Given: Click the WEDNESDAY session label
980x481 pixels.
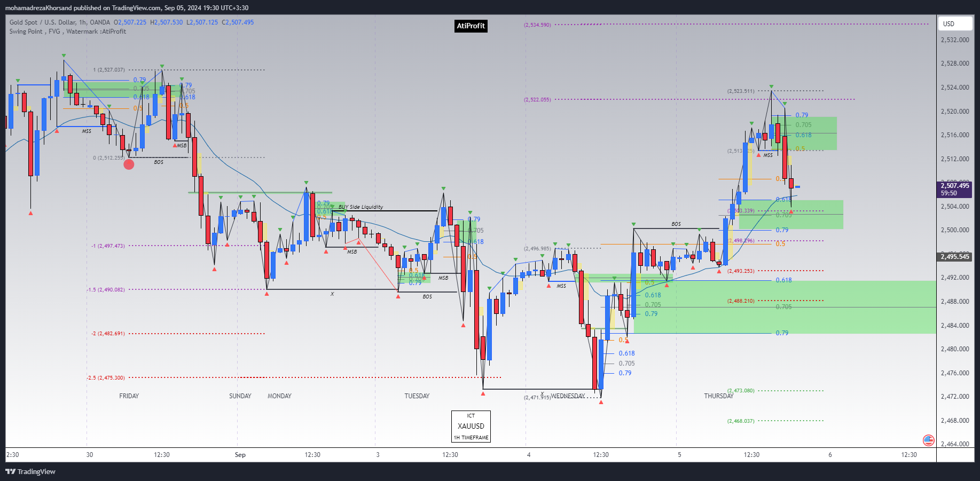Looking at the screenshot, I should pos(568,396).
